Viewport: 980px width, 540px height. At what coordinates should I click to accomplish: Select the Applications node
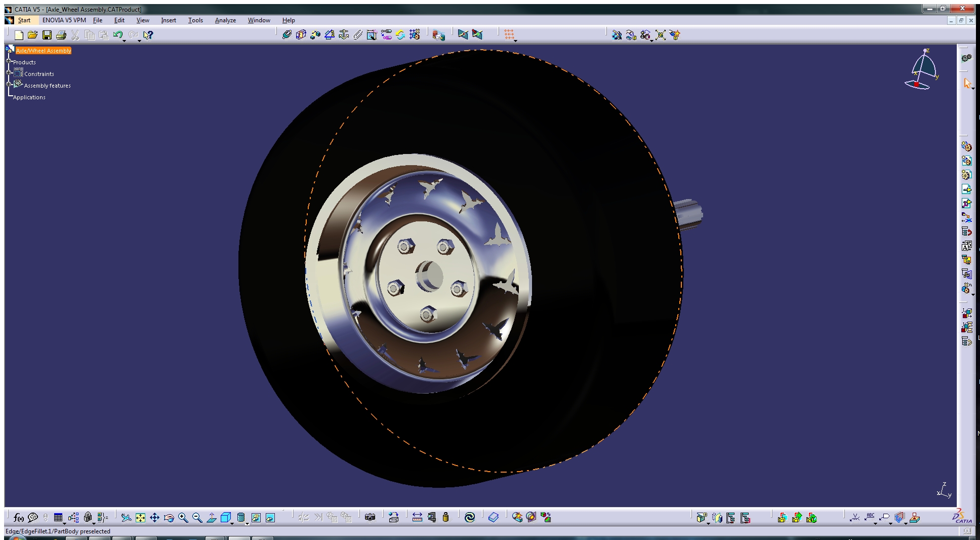pyautogui.click(x=29, y=97)
